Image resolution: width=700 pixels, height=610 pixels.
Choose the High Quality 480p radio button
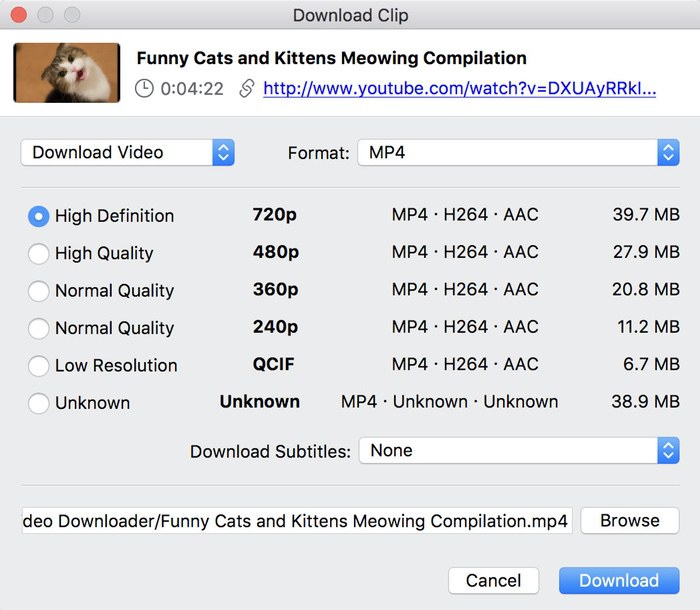point(39,254)
